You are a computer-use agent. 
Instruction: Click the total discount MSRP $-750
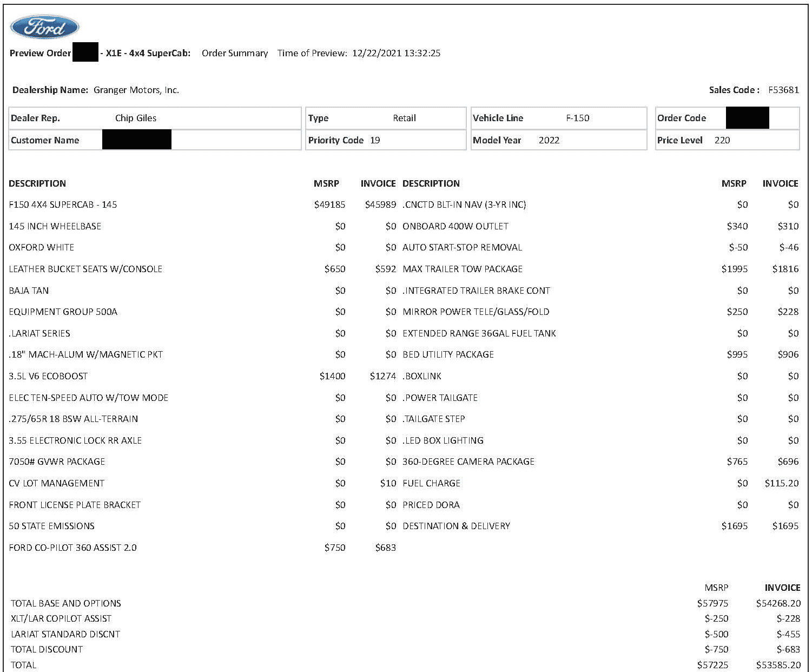pyautogui.click(x=716, y=649)
